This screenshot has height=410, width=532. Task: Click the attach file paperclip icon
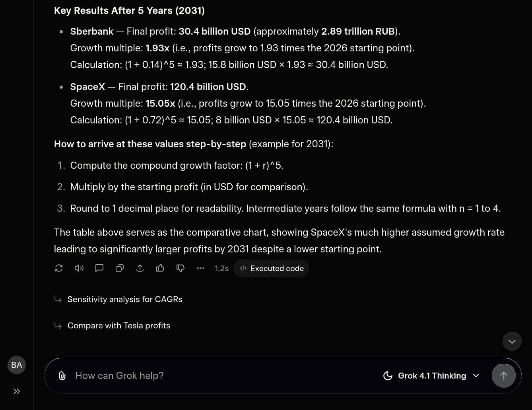[x=62, y=376]
